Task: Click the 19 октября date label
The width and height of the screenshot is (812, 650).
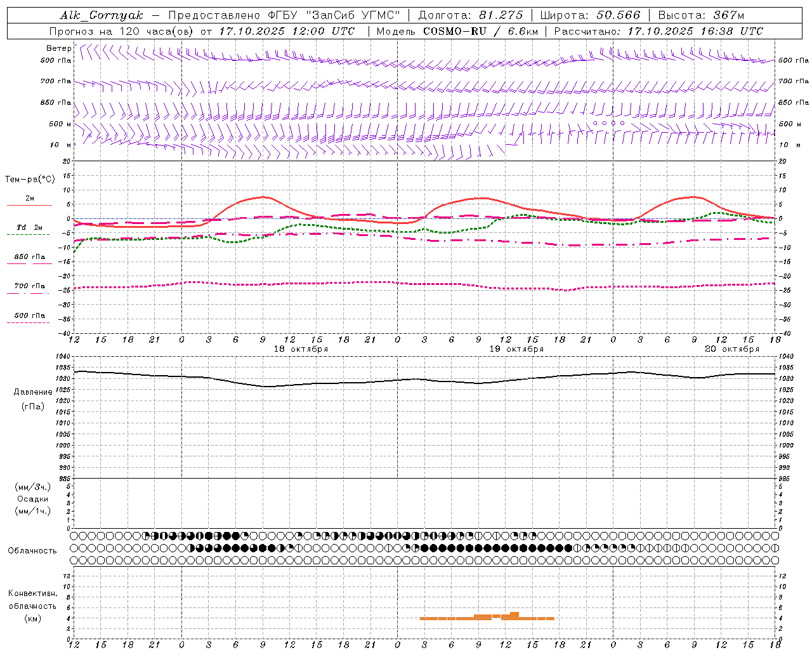Action: pyautogui.click(x=516, y=349)
